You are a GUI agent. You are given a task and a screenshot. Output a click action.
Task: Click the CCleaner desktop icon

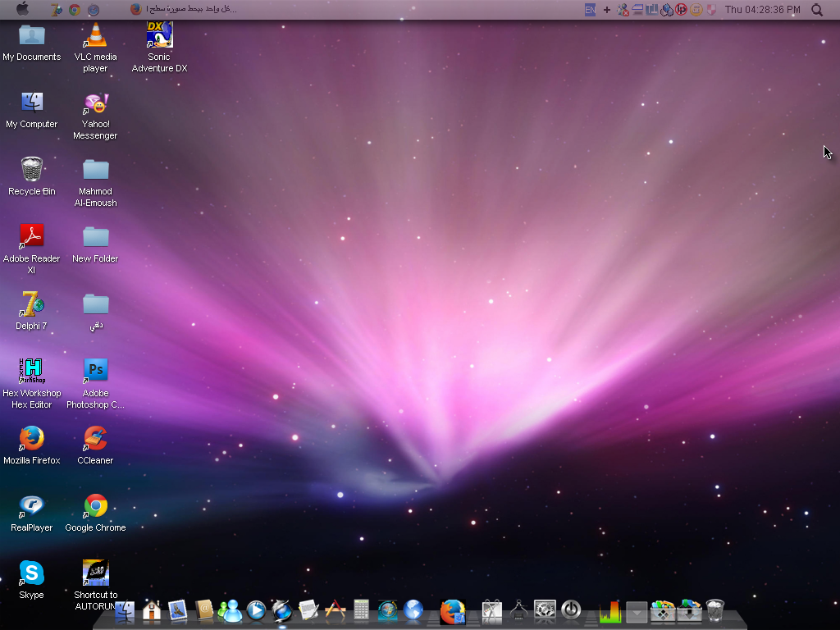(96, 439)
